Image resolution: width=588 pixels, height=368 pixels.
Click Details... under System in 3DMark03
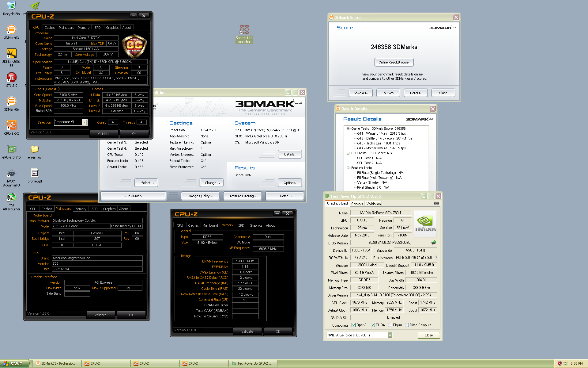[291, 154]
